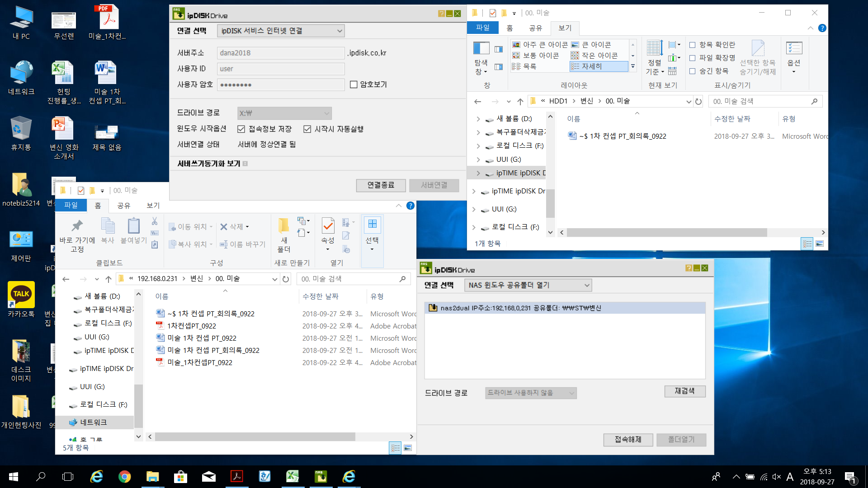
Task: Toggle save connection info checkbox
Action: 241,129
